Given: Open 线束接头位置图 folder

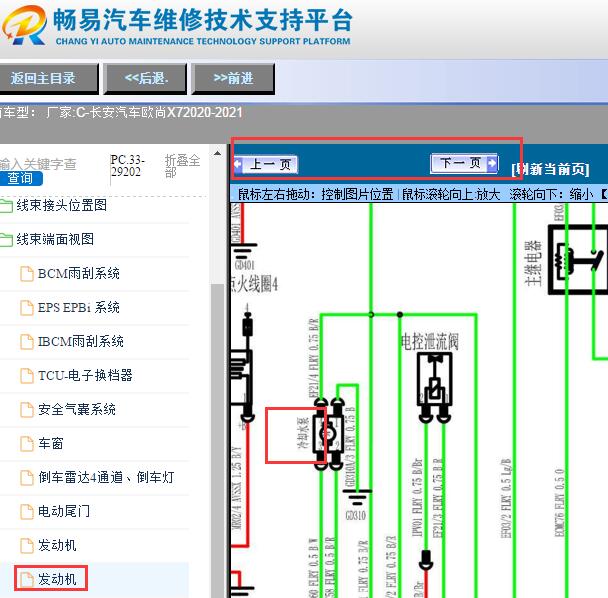Looking at the screenshot, I should coord(62,205).
